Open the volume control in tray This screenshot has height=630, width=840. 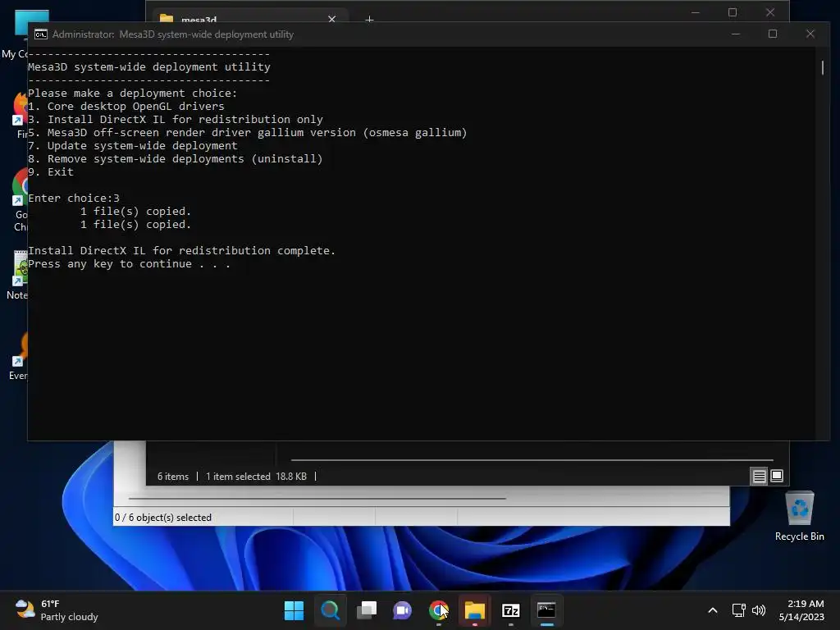click(759, 610)
